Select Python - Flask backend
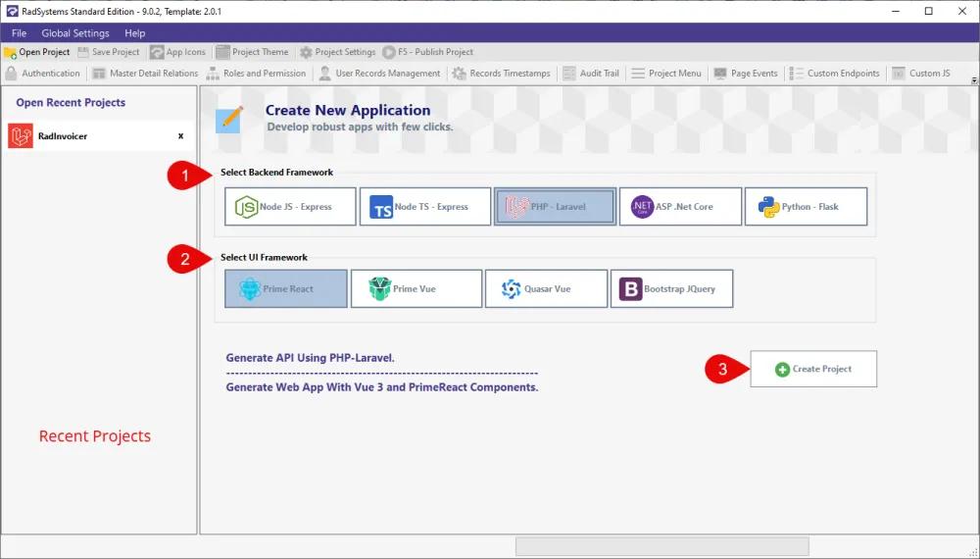This screenshot has width=980, height=559. tap(807, 206)
